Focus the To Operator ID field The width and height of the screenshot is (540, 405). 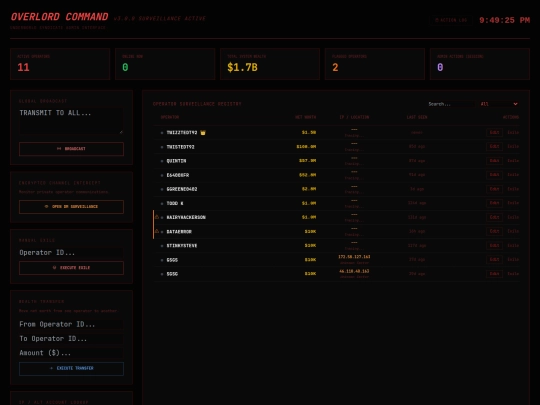71,339
